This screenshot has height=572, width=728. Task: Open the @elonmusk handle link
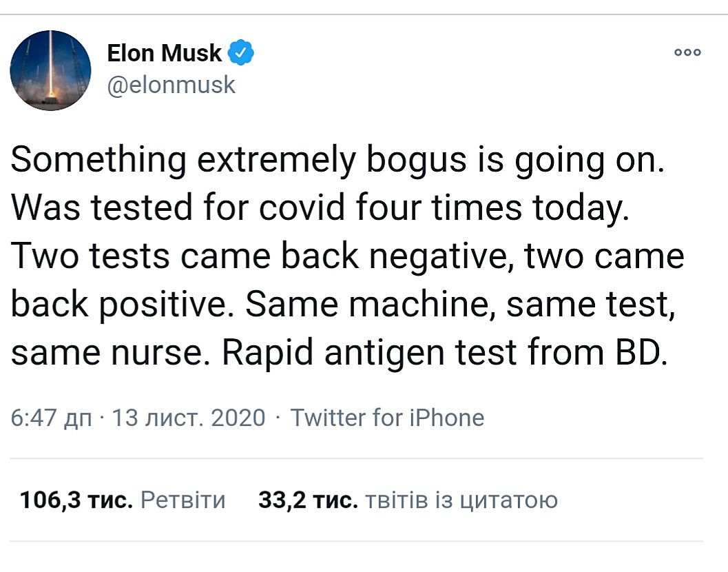click(x=171, y=85)
